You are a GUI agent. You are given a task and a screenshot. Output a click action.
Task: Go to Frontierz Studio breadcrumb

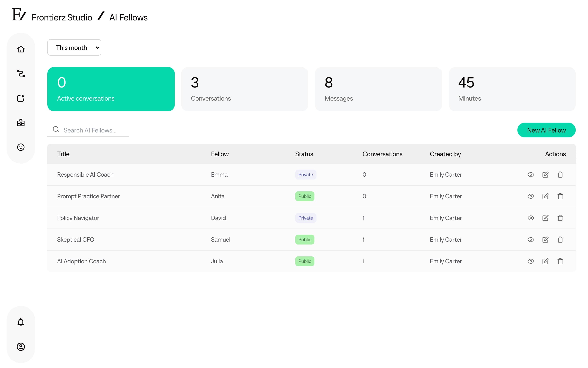tap(62, 18)
